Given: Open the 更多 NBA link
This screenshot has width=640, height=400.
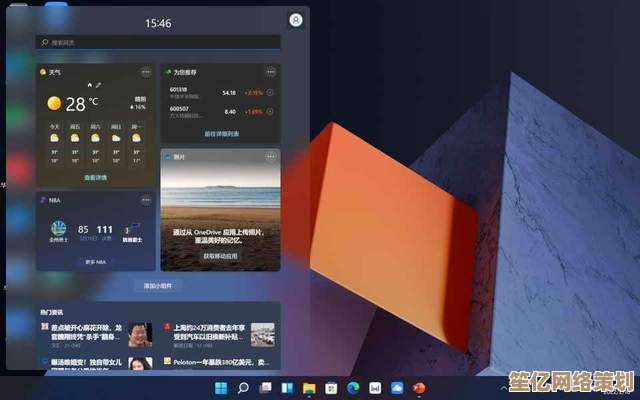Looking at the screenshot, I should point(96,262).
